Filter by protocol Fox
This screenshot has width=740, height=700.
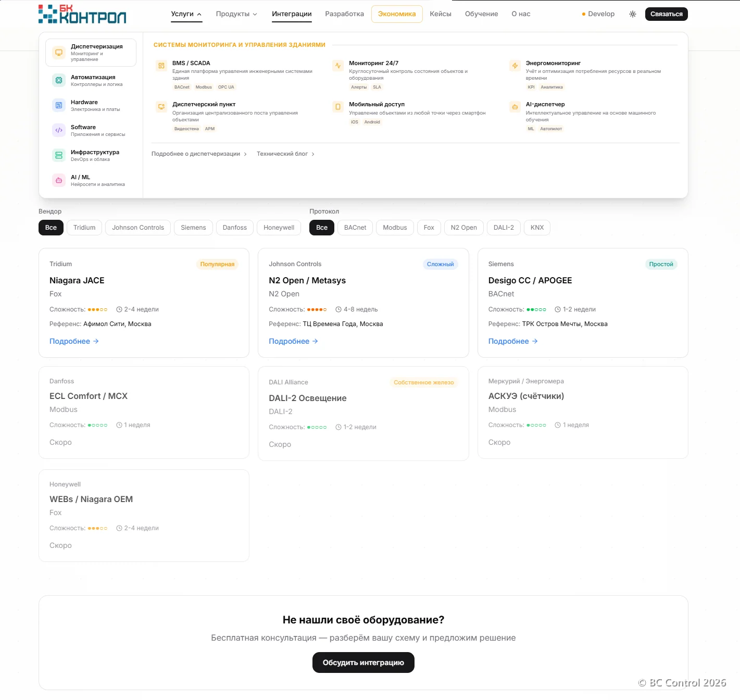point(429,228)
